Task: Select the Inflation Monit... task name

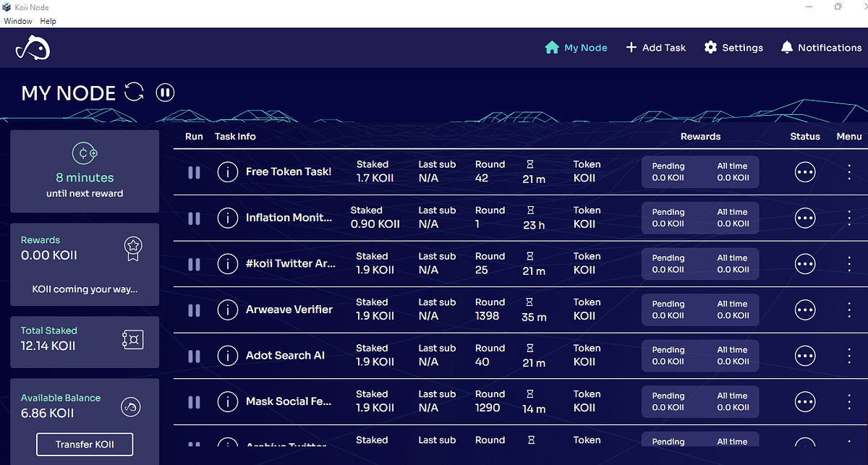Action: tap(289, 218)
